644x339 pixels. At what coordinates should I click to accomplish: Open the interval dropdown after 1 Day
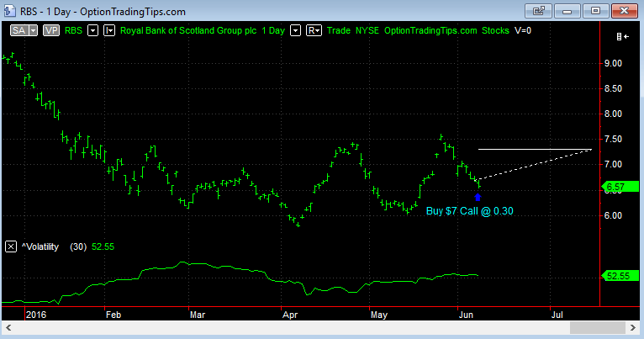point(295,31)
